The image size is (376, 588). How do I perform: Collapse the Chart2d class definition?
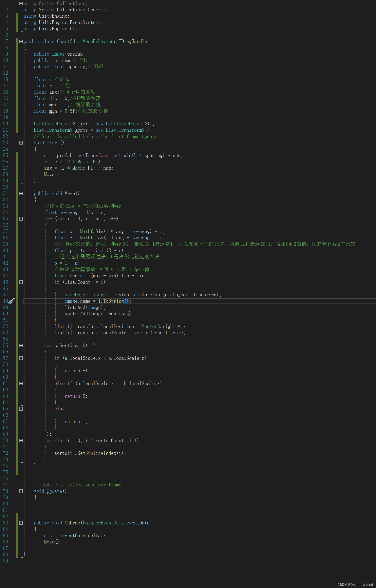[x=21, y=41]
